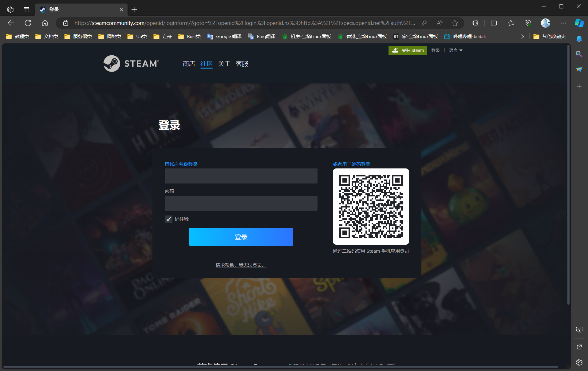
Task: Open the 客服 support page
Action: tap(242, 64)
